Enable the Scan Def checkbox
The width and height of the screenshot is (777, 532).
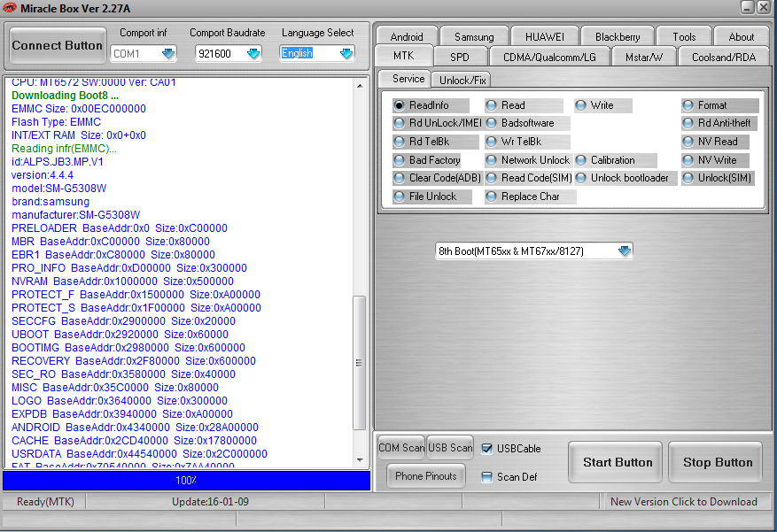[487, 477]
